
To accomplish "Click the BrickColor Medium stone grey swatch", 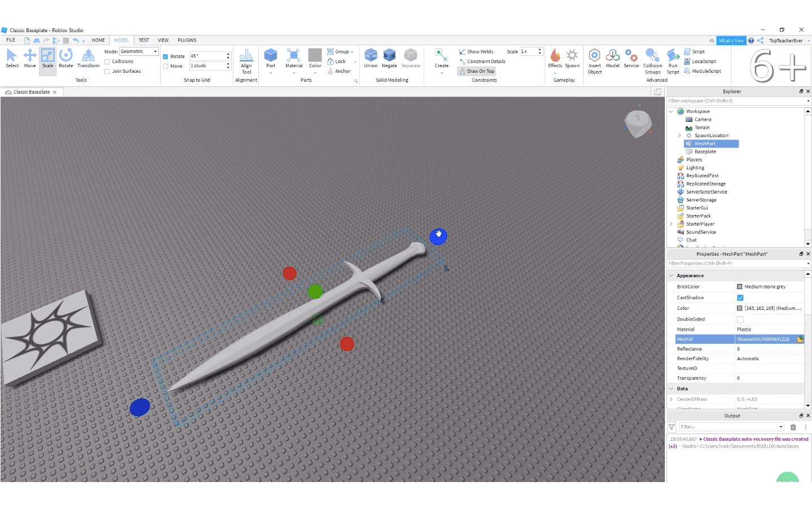I will 740,287.
